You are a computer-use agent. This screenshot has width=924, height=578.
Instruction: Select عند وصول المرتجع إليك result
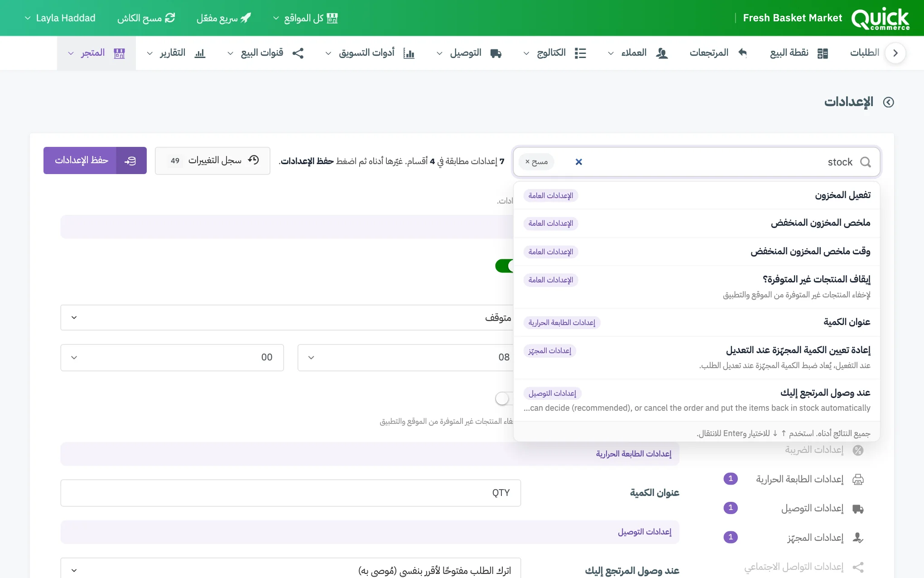697,400
